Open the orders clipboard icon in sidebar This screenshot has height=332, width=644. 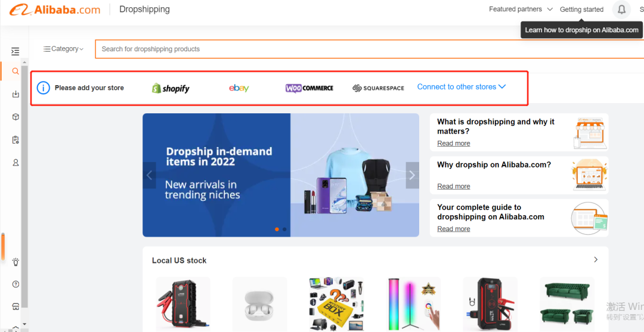click(16, 140)
